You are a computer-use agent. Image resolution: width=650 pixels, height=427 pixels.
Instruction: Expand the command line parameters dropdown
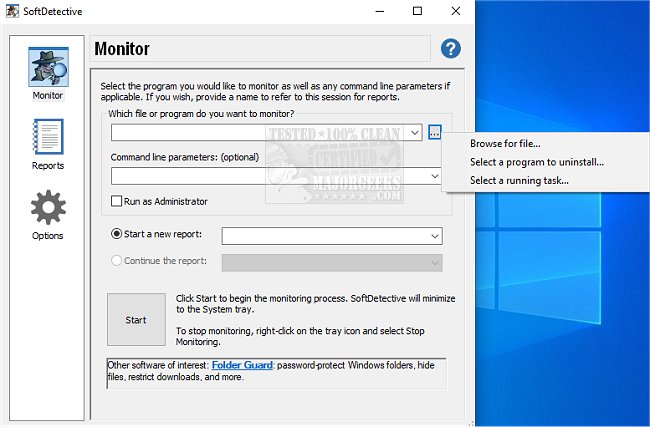pos(434,176)
